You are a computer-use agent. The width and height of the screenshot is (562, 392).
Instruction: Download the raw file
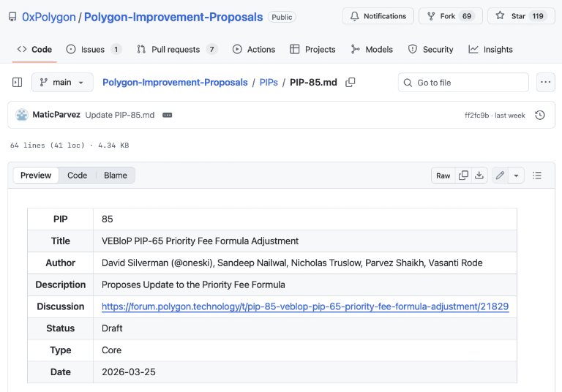click(479, 176)
